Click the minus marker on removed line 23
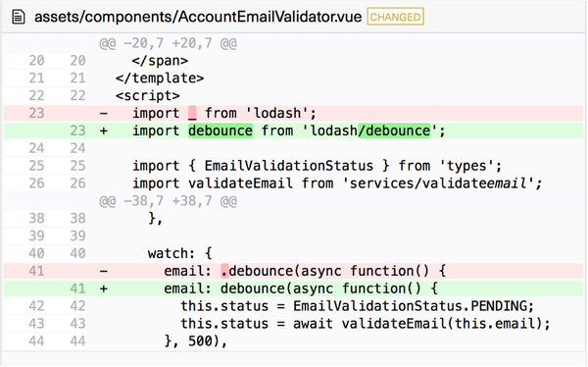 pos(104,113)
